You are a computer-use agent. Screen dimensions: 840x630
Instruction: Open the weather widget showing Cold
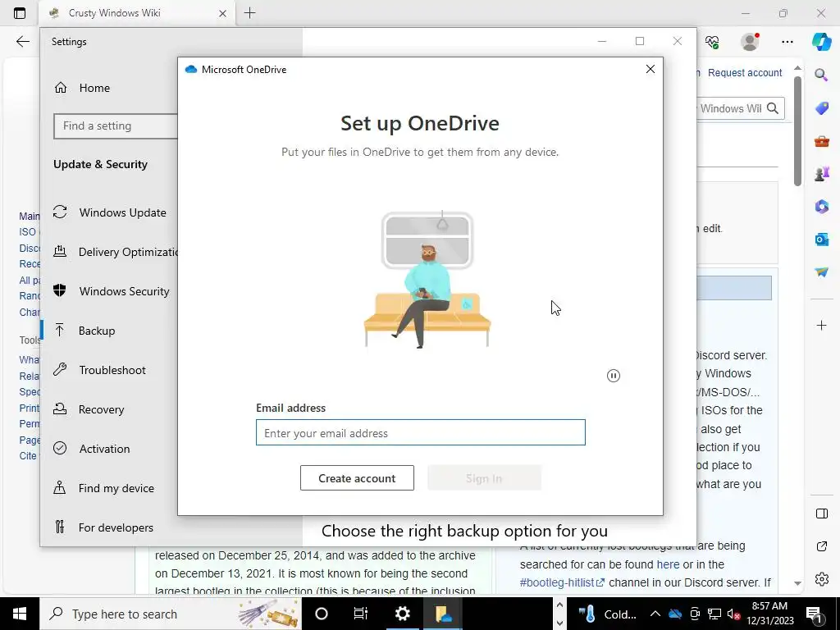coord(608,614)
